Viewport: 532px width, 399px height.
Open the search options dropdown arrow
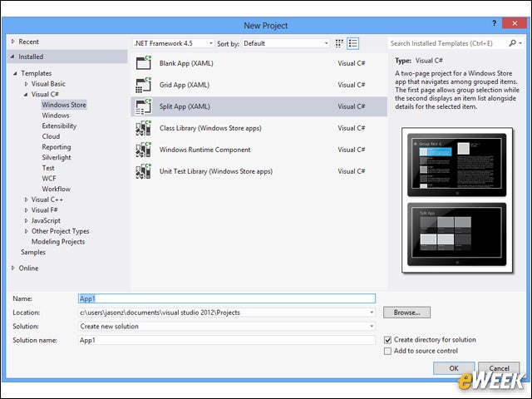520,43
